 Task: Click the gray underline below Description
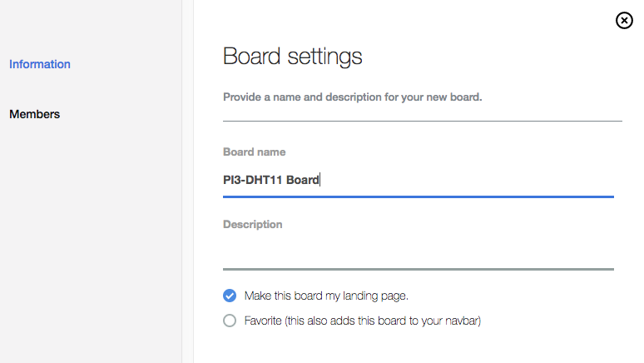[x=418, y=269]
